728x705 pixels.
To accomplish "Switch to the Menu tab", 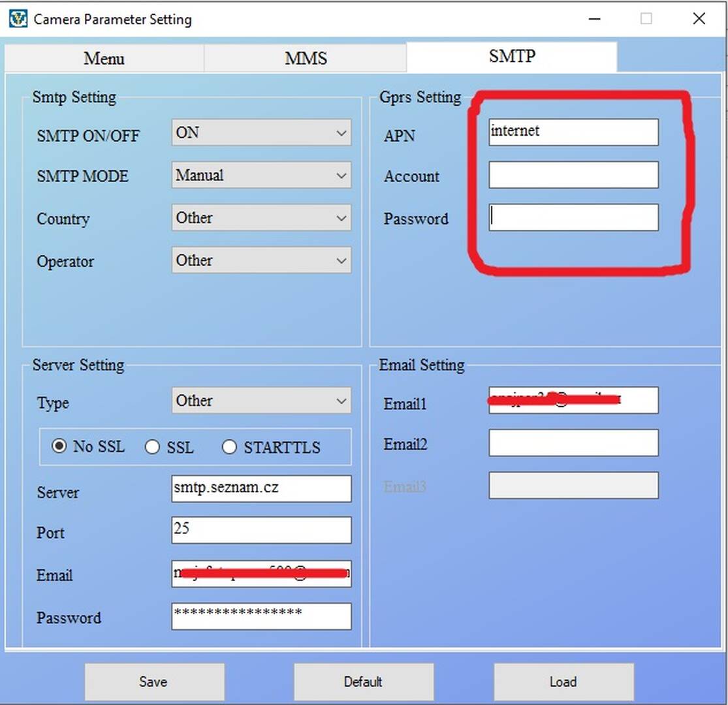I will coord(104,58).
